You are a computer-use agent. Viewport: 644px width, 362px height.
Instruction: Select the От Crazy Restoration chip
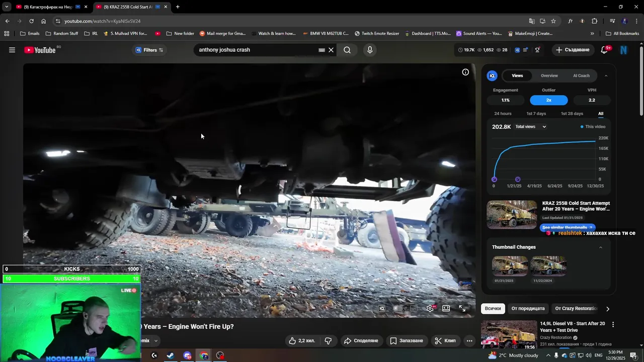point(576,308)
